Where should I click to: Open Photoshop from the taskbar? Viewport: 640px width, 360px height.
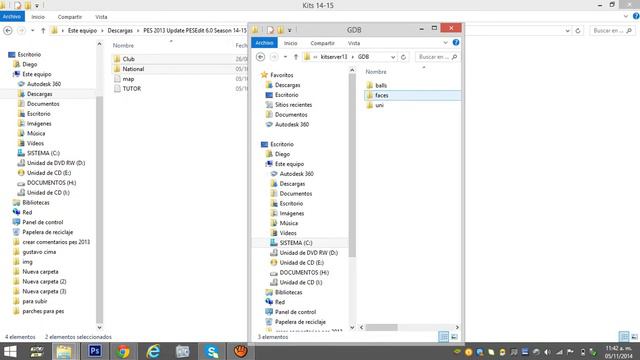pyautogui.click(x=95, y=351)
